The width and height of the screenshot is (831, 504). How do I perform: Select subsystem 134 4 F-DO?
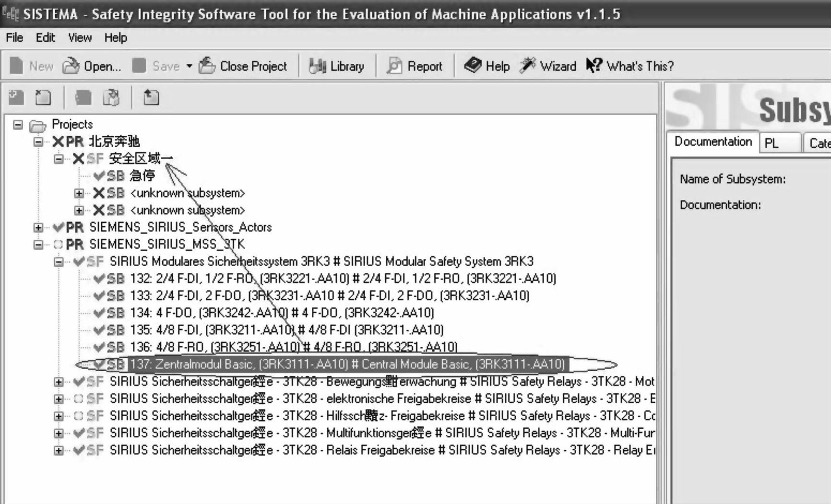282,313
